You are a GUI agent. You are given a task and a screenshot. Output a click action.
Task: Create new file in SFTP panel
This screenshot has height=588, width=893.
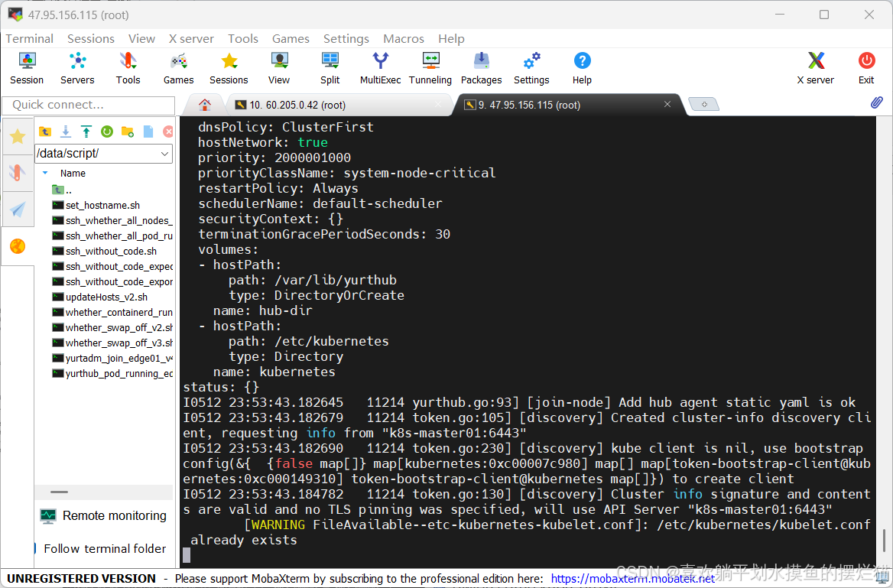pos(148,132)
